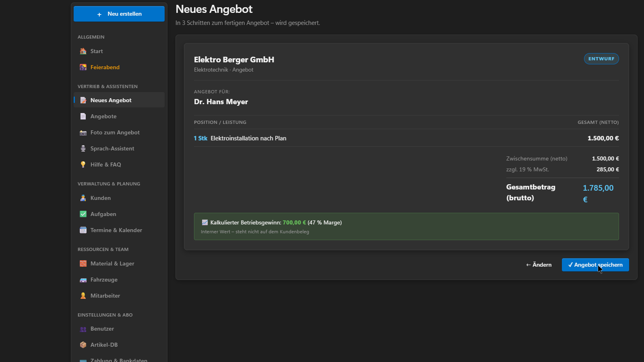Open the Start menu entry
The image size is (644, 362).
[119, 51]
